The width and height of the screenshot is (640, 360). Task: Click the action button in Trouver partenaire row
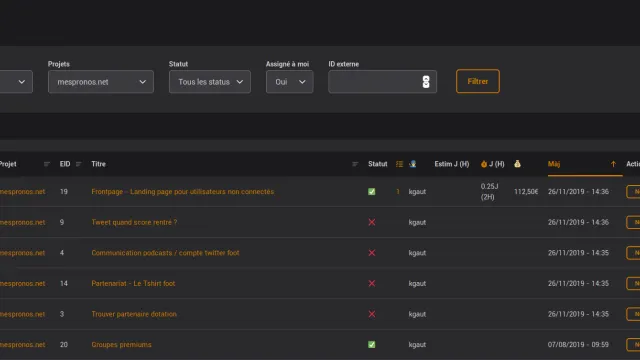633,314
